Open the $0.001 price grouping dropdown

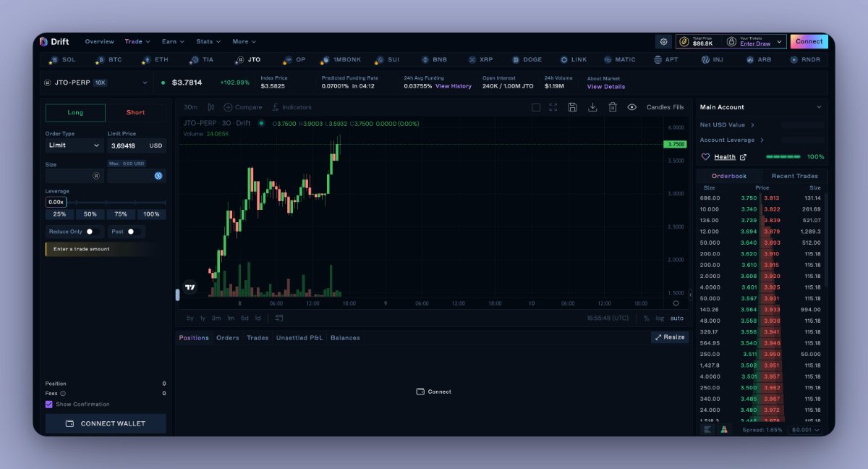805,430
